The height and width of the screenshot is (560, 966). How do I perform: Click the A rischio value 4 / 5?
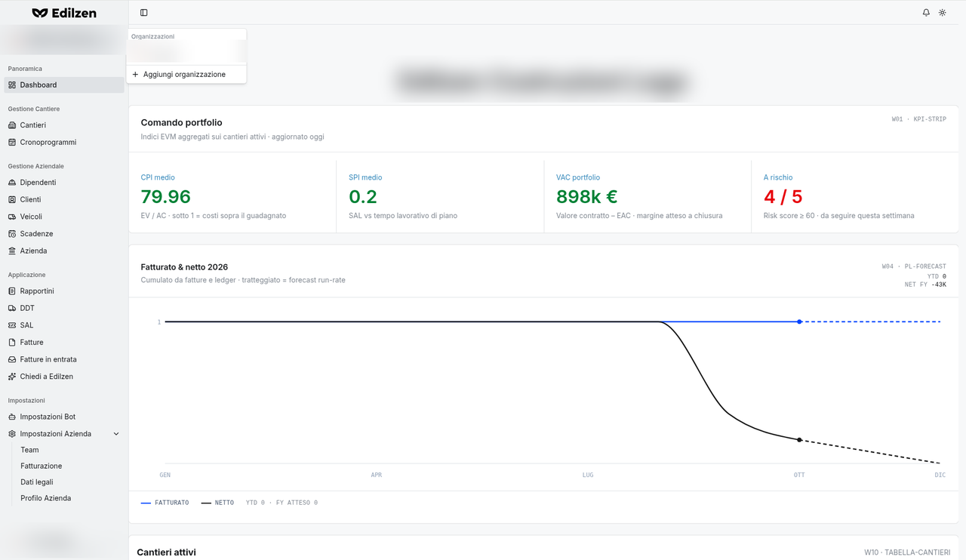click(783, 197)
